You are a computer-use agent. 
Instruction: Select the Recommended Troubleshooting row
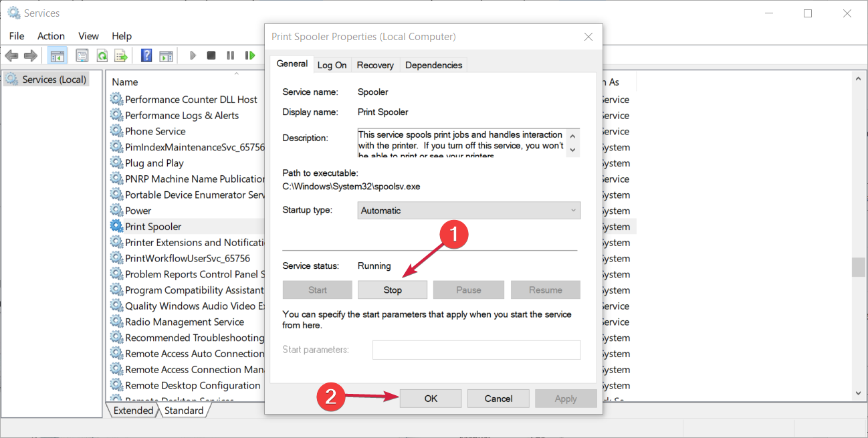187,338
